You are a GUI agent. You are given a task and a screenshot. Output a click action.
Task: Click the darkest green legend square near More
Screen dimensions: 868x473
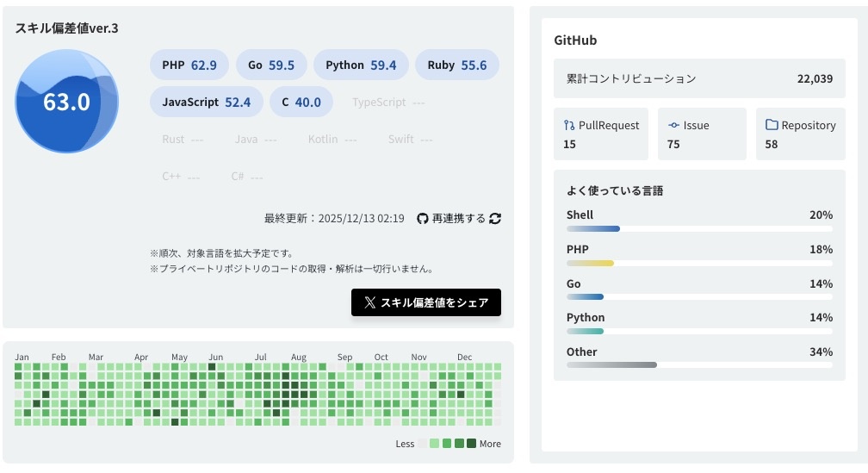pos(471,444)
